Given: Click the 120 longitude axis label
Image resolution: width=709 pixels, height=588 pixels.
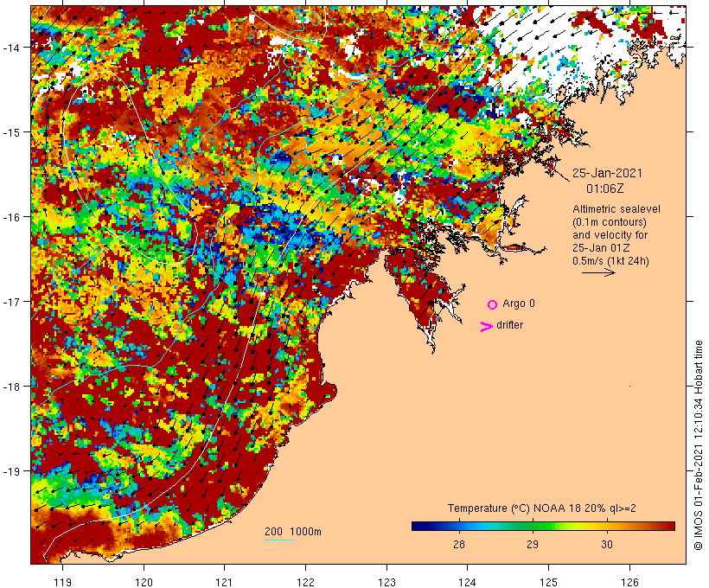Looking at the screenshot, I should [144, 582].
